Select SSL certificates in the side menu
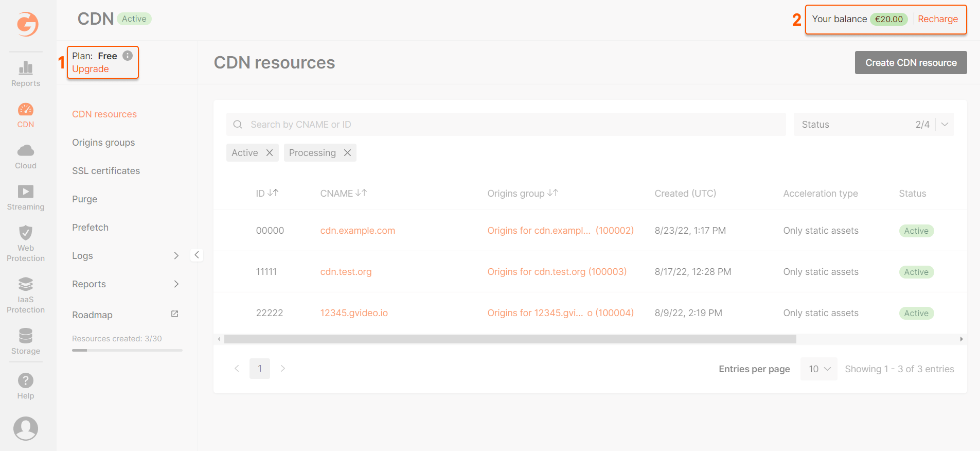Screen dimensions: 980x451 click(x=106, y=171)
